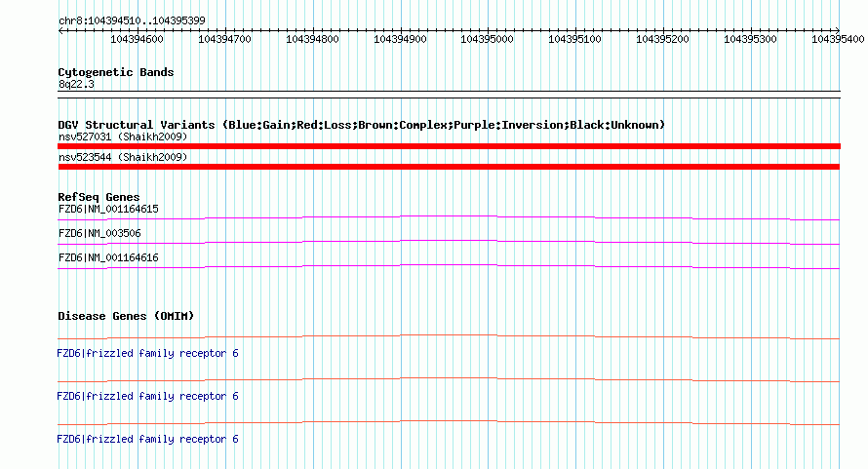Click the 8q22.3 band label
This screenshot has width=868, height=469.
click(76, 84)
